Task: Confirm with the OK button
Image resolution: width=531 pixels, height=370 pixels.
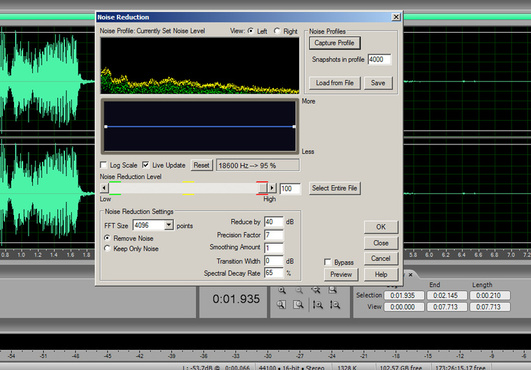Action: (x=381, y=227)
